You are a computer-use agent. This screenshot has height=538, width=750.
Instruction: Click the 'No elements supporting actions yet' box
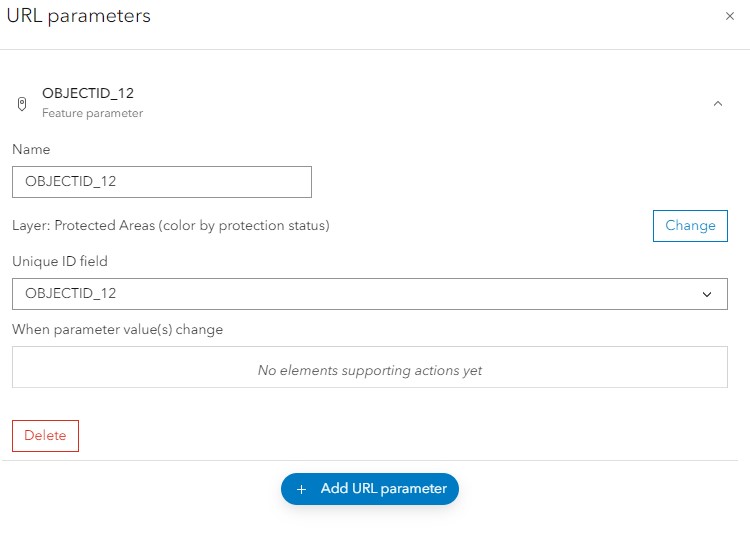click(369, 368)
